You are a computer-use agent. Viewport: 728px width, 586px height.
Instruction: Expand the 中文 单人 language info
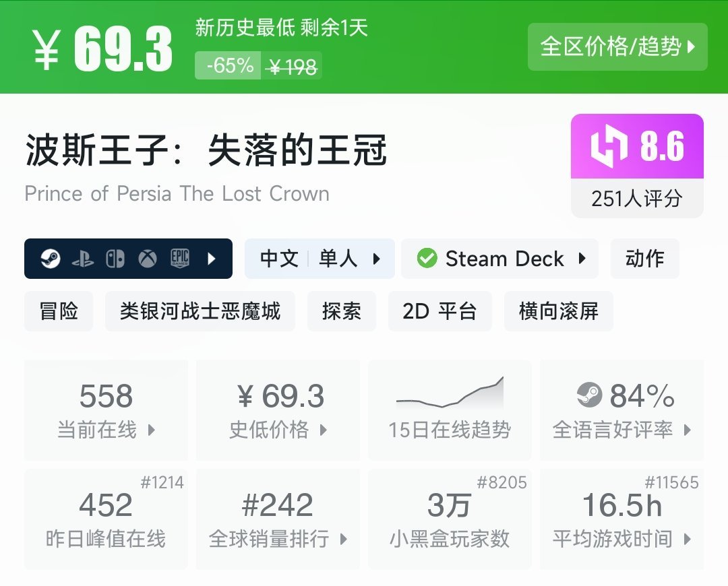(x=320, y=258)
